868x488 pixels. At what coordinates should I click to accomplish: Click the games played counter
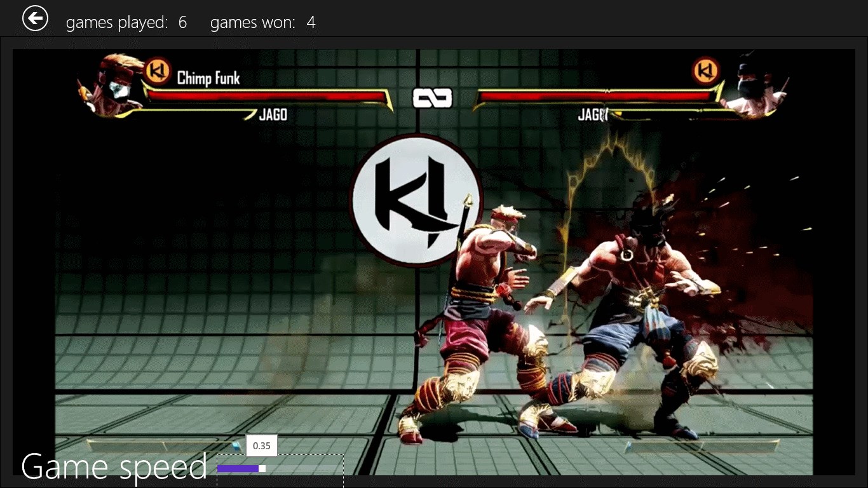(x=126, y=23)
